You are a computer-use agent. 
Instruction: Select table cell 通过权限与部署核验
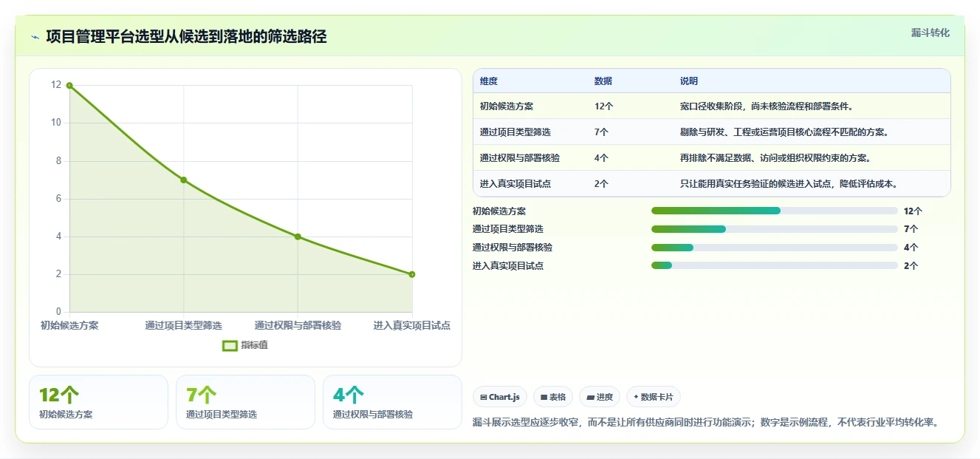click(x=520, y=158)
